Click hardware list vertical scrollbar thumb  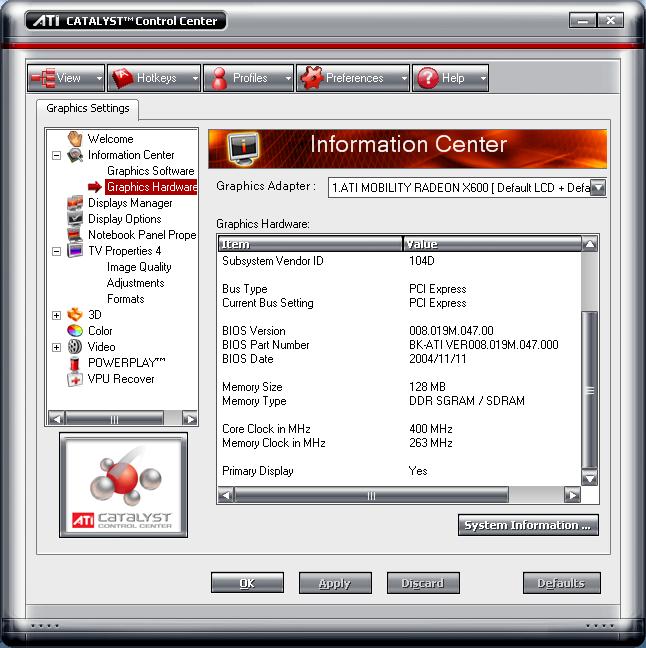click(590, 390)
